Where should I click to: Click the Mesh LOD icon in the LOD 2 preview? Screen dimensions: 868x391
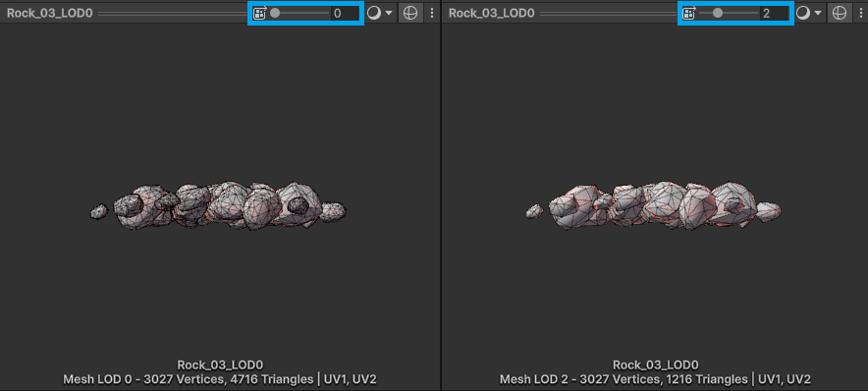(x=689, y=14)
